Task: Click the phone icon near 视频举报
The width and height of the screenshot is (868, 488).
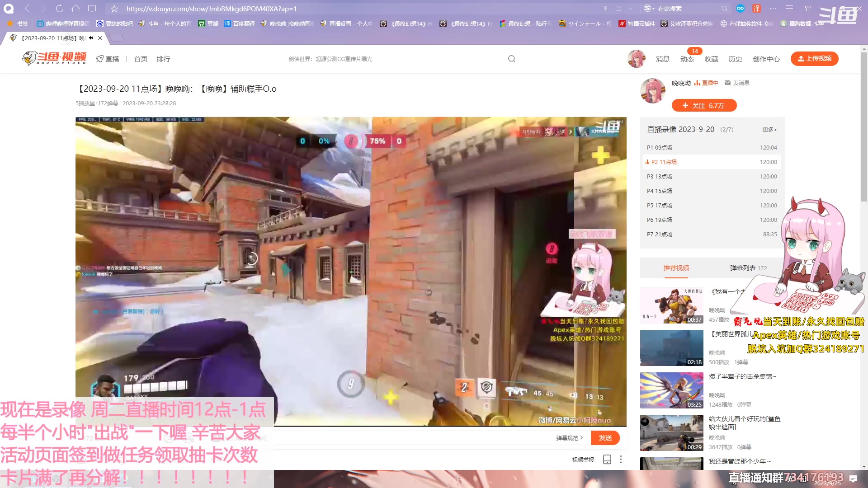Action: click(606, 459)
